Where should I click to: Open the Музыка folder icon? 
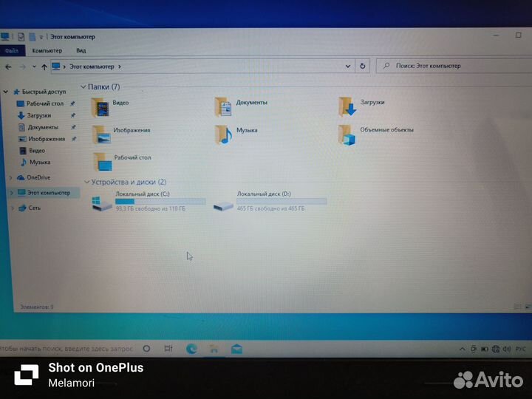coord(224,134)
